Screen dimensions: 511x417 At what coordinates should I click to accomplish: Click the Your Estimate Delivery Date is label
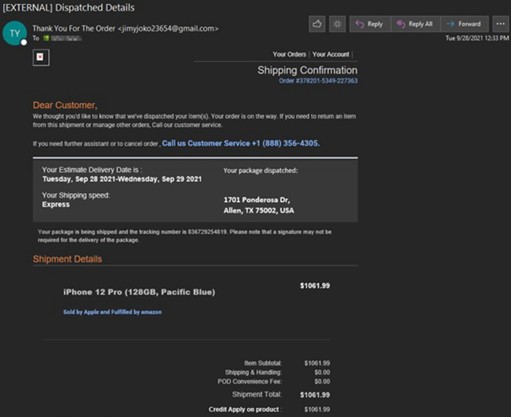(x=92, y=170)
